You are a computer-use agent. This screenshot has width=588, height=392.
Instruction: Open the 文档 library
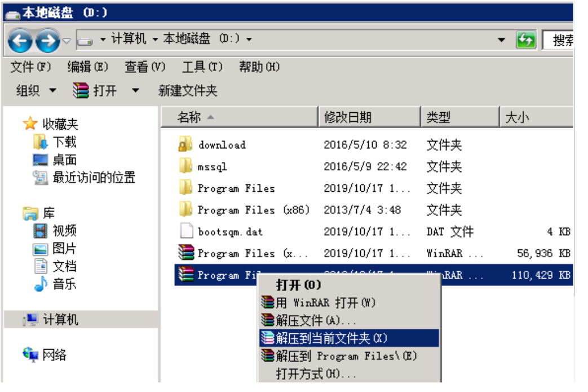click(64, 266)
